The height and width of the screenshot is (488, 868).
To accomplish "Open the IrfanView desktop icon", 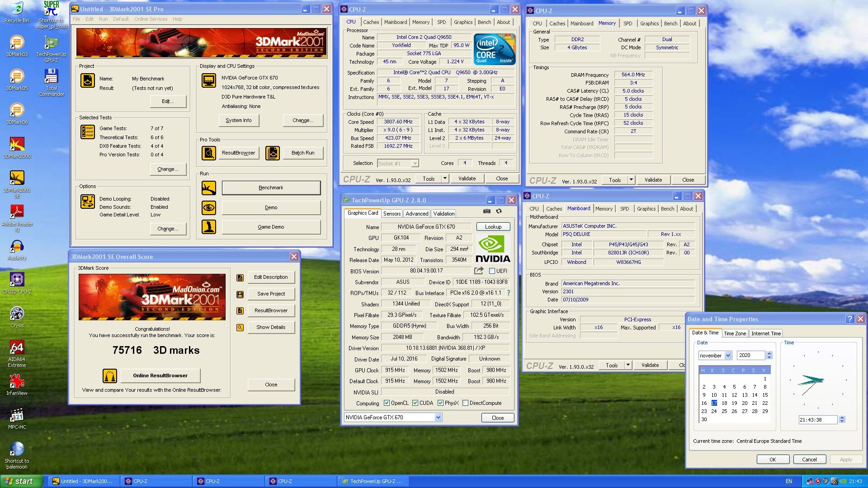I will [17, 385].
